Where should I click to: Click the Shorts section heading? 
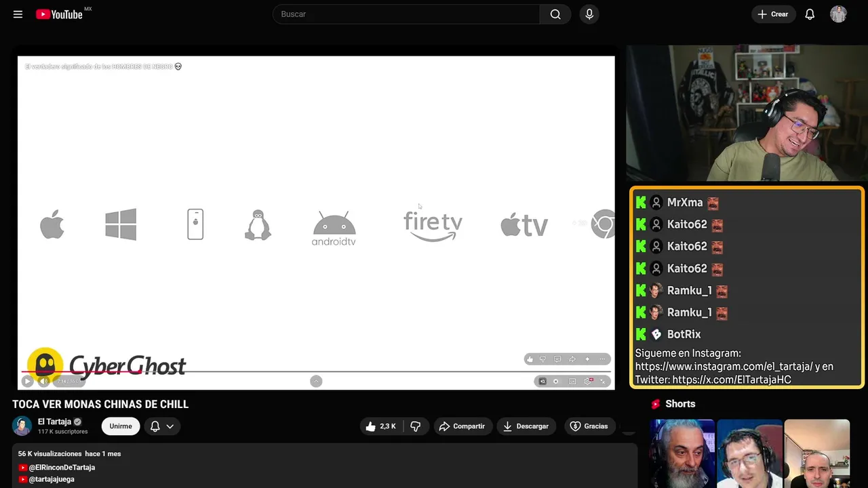(x=680, y=404)
